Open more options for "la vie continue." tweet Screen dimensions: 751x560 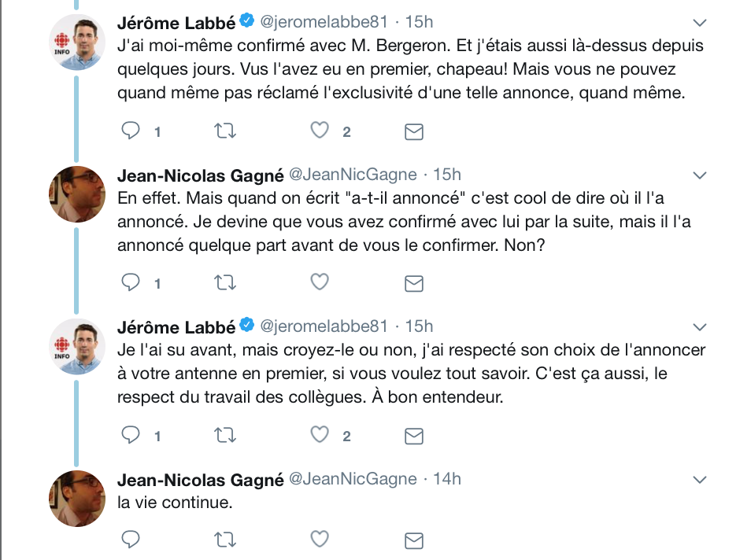point(700,480)
